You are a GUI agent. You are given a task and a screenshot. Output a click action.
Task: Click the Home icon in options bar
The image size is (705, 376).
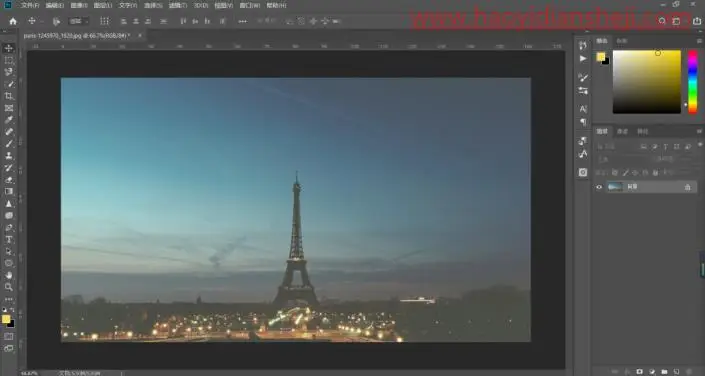coord(13,21)
